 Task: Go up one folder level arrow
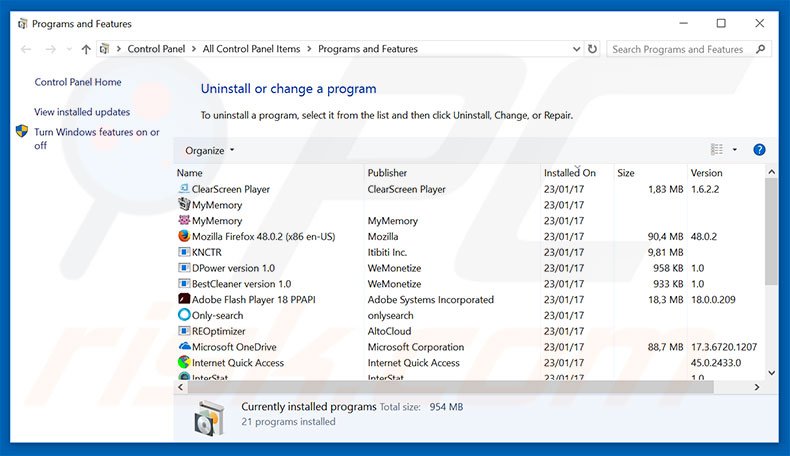[x=86, y=49]
